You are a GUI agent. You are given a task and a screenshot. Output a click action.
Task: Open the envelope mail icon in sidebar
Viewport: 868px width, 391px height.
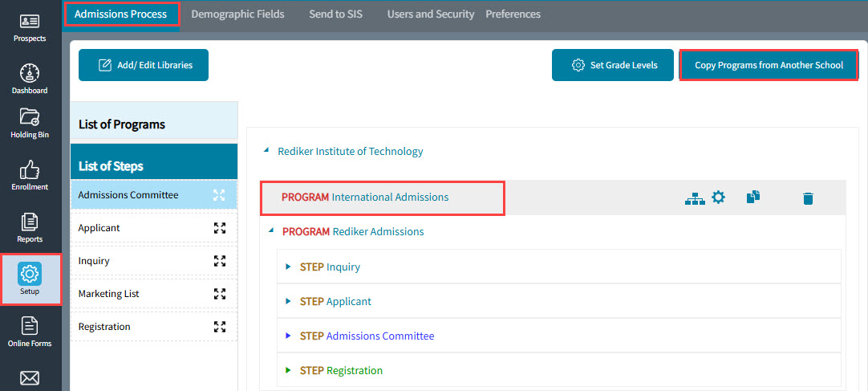click(30, 378)
